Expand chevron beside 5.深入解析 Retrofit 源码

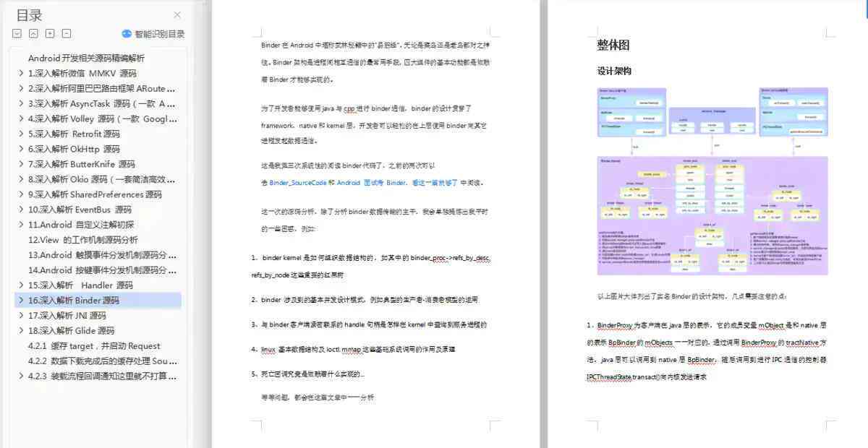pos(20,134)
